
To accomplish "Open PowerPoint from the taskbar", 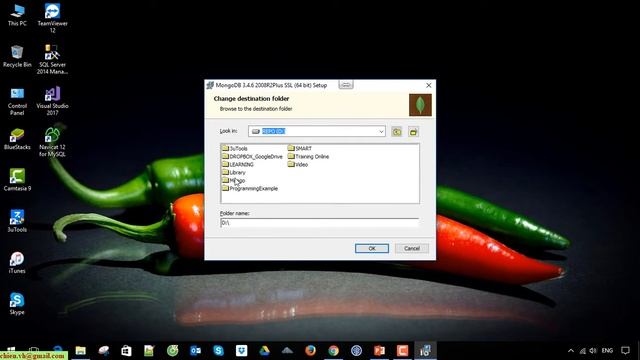I will tap(379, 350).
